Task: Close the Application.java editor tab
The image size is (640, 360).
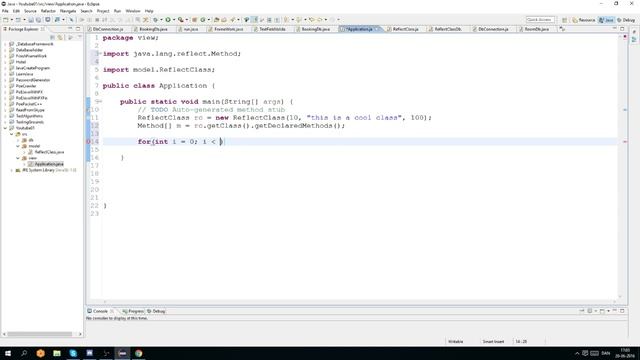Action: click(377, 29)
